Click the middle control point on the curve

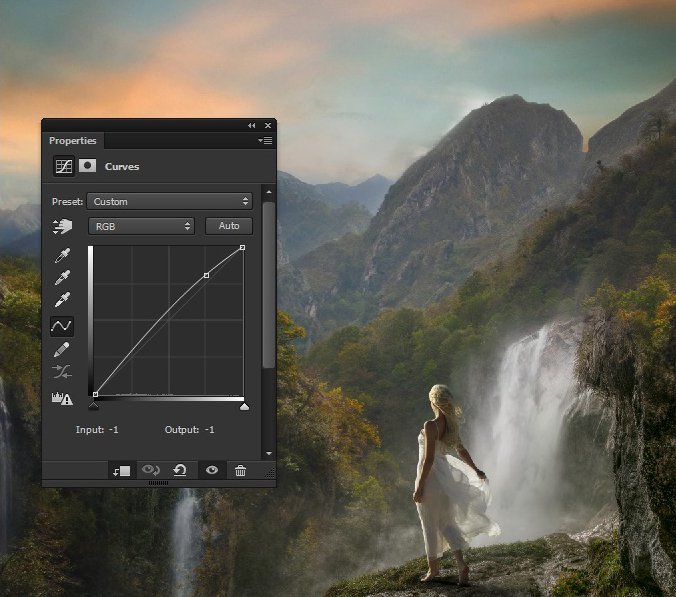coord(206,275)
